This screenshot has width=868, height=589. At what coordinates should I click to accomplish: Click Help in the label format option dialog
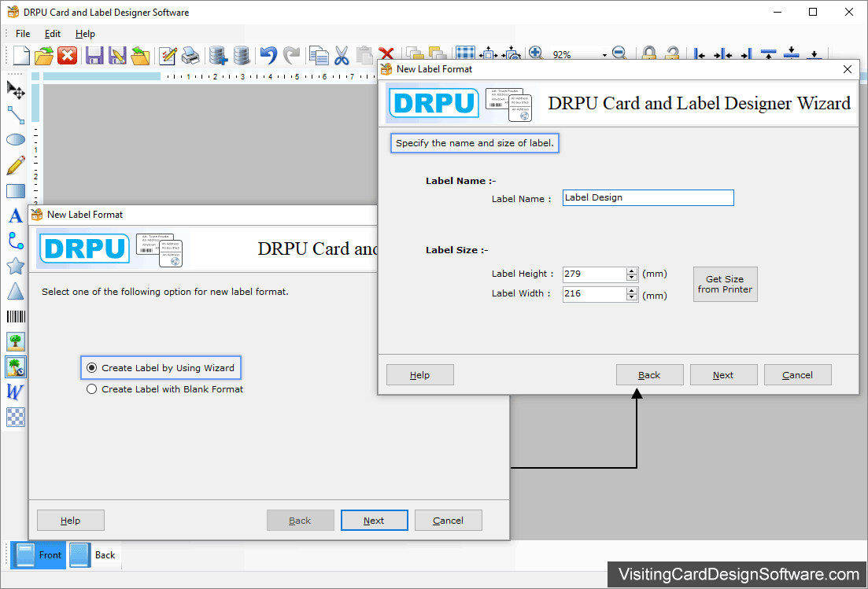pos(70,521)
